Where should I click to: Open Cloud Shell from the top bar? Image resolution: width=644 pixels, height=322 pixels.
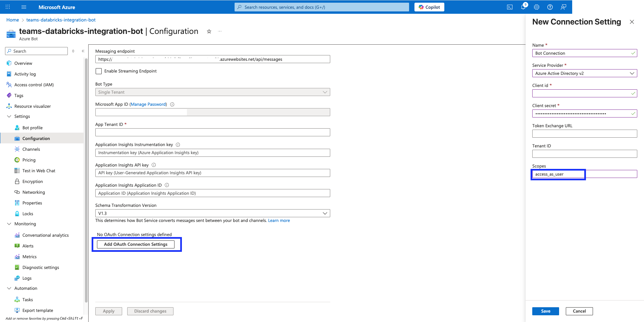[509, 7]
